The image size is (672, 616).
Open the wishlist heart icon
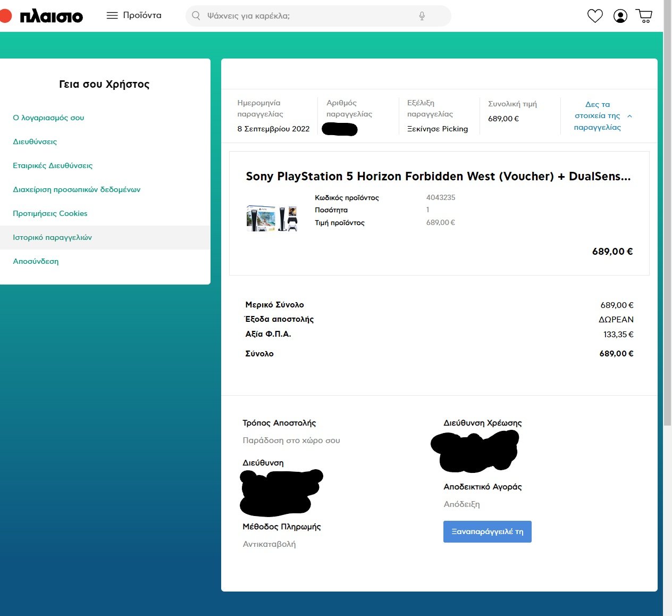point(595,16)
